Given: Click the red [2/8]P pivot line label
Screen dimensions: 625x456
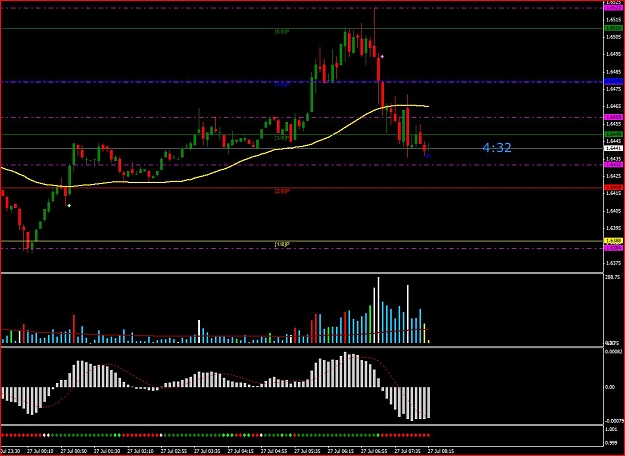Looking at the screenshot, I should click(x=282, y=191).
